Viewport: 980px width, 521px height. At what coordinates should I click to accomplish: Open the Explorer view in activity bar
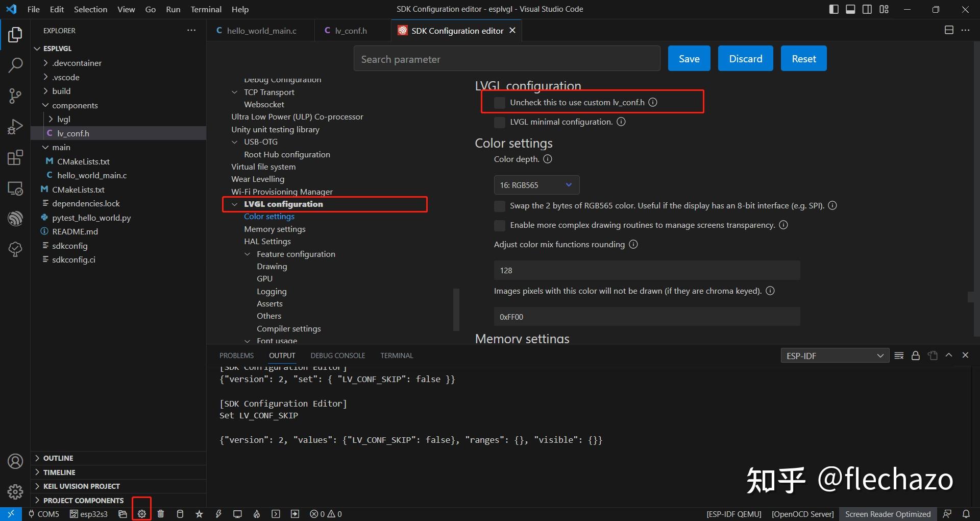click(15, 35)
